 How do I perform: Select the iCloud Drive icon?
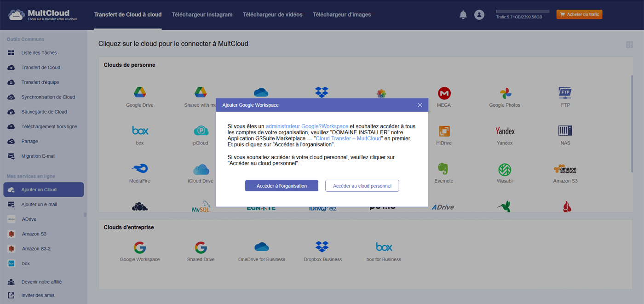click(x=201, y=169)
